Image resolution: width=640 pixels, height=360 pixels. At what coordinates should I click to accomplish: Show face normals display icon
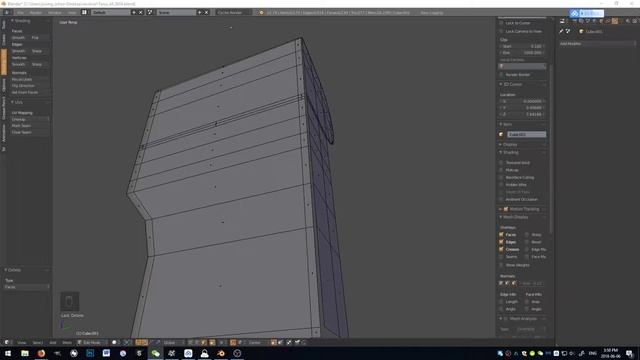click(514, 283)
